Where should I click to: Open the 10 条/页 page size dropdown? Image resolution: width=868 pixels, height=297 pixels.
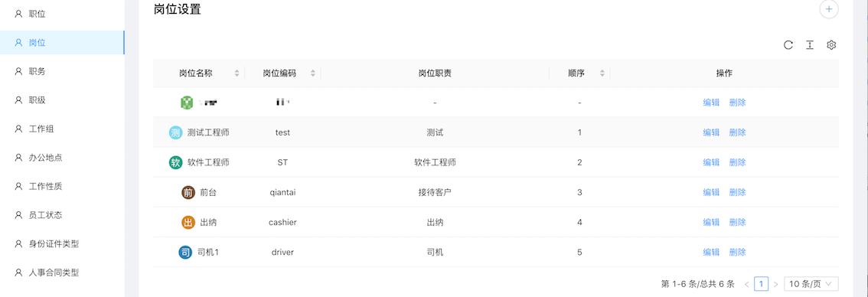click(811, 284)
